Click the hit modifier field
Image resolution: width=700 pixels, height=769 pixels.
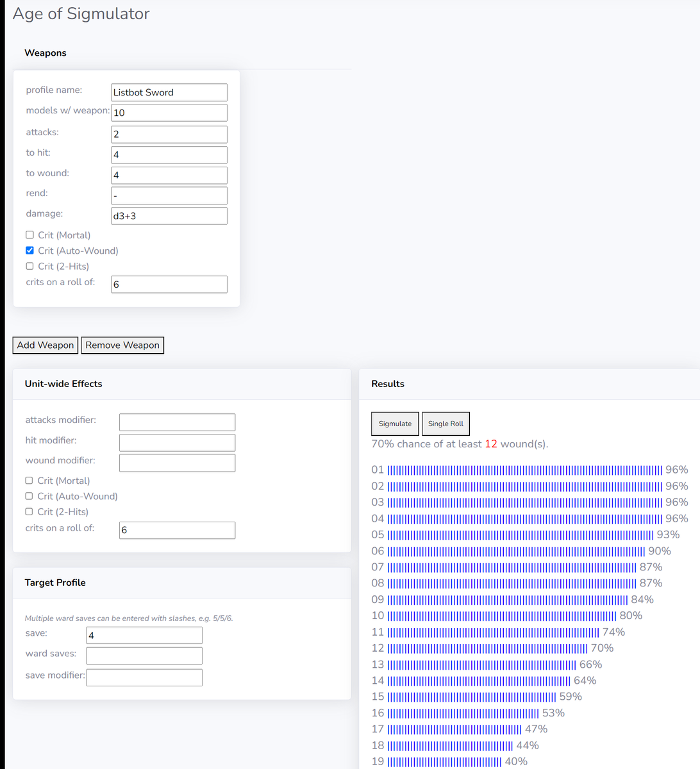click(177, 442)
